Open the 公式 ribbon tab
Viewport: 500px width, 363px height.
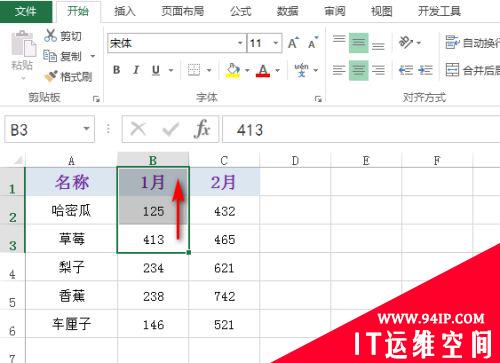coord(240,11)
